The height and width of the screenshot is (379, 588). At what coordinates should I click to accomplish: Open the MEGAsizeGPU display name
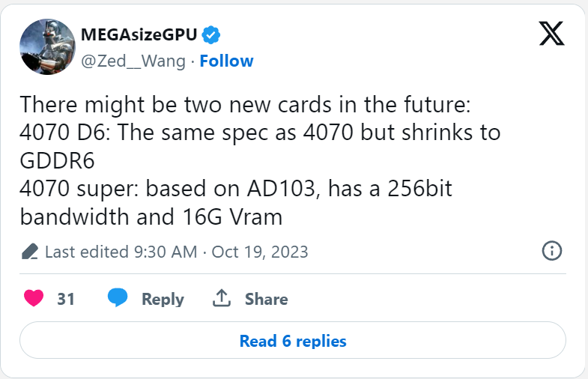click(139, 35)
